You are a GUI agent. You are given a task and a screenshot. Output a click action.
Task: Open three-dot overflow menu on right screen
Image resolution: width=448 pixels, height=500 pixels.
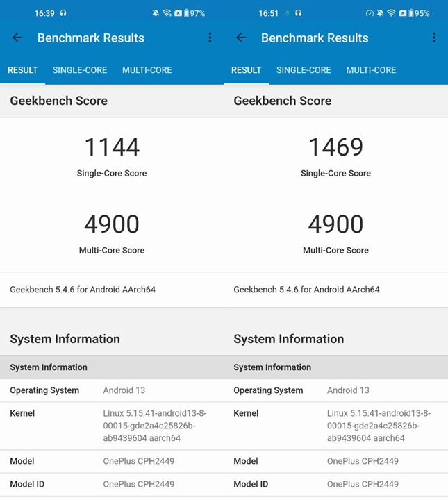tap(434, 38)
